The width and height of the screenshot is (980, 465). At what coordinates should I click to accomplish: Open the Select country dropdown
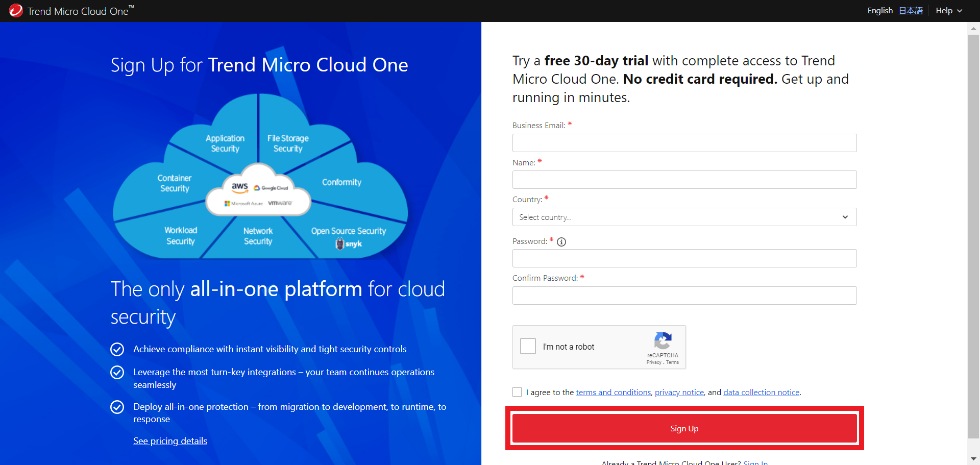(684, 217)
